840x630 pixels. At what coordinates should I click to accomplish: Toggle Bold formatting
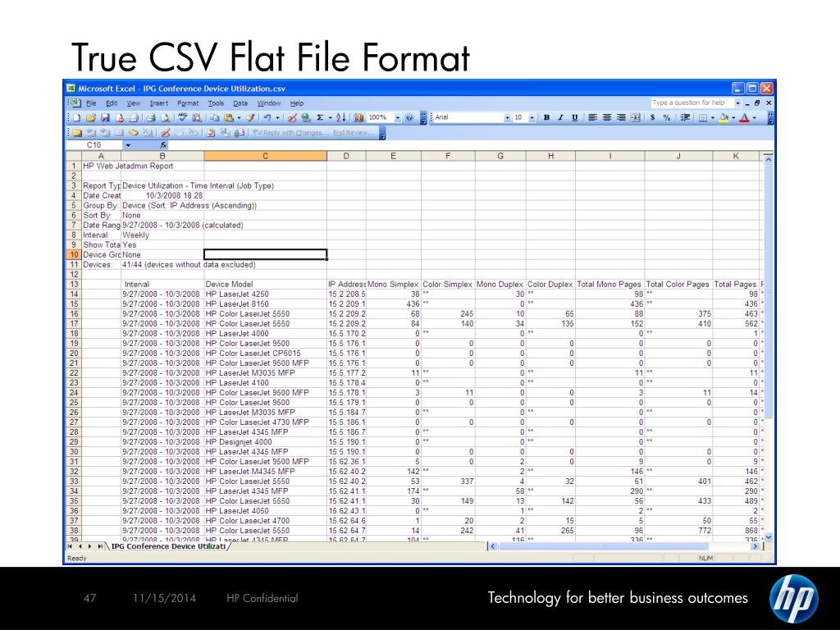tap(546, 117)
